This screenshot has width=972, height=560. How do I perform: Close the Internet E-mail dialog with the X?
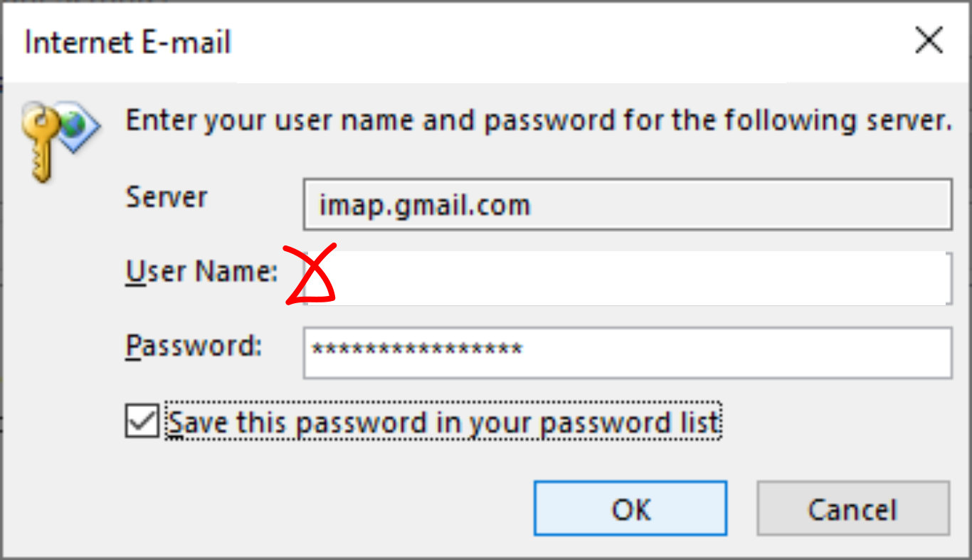click(928, 41)
